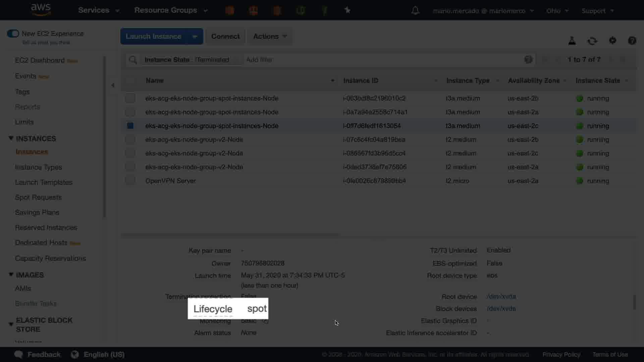644x362 pixels.
Task: Open the /dev/xvda Root device link
Action: 501,297
